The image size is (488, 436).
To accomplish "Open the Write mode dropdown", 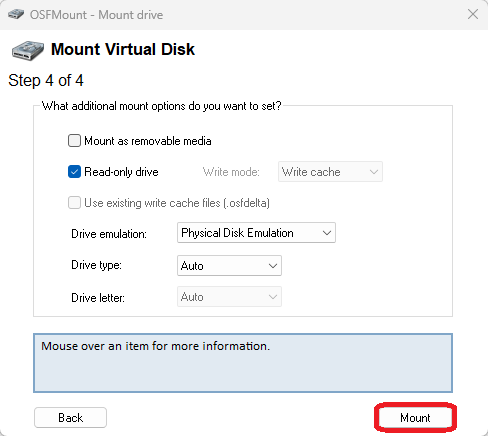I will 330,172.
